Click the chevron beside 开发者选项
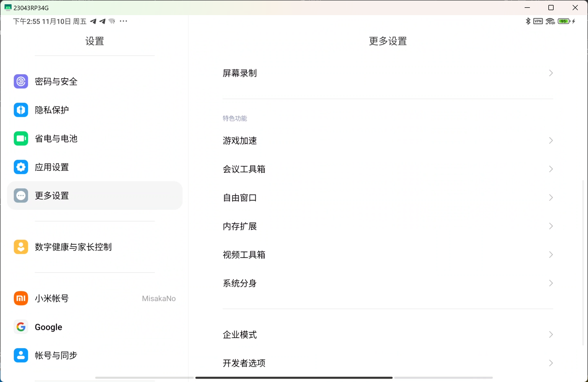 point(550,363)
